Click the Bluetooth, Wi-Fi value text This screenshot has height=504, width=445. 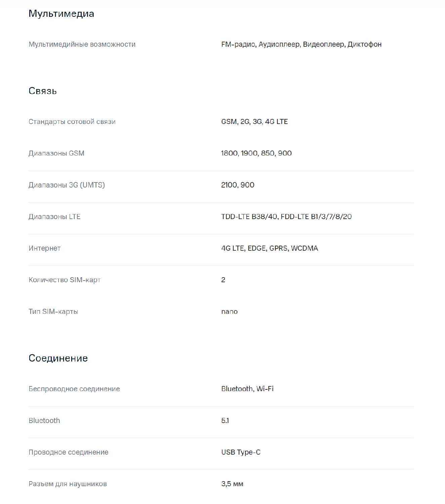click(247, 389)
